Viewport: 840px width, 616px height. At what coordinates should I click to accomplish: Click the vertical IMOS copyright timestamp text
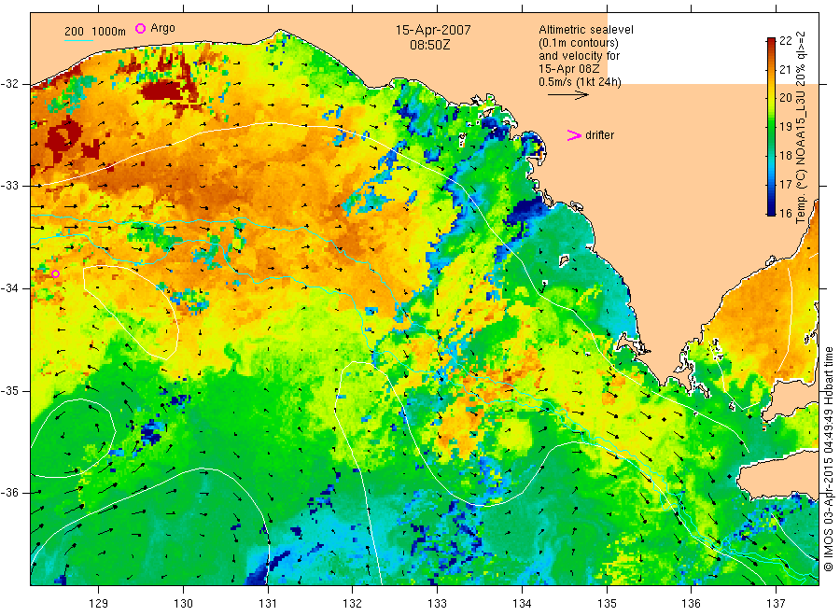pyautogui.click(x=828, y=459)
